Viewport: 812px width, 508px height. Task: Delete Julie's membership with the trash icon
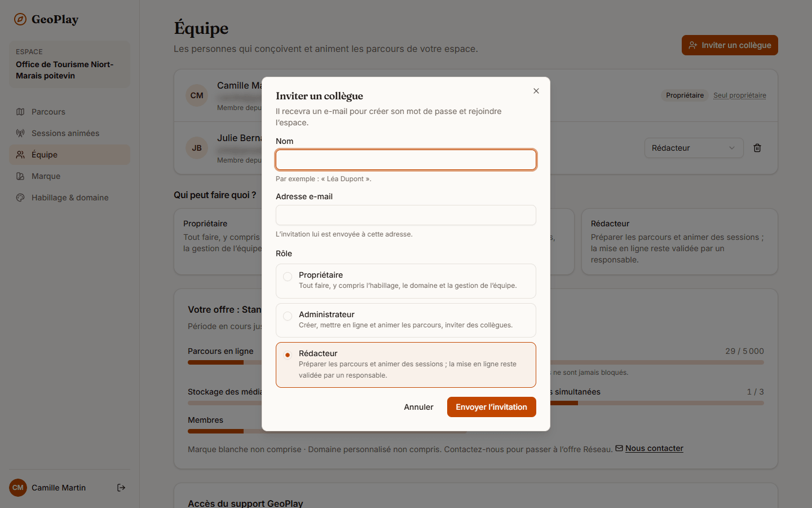757,148
